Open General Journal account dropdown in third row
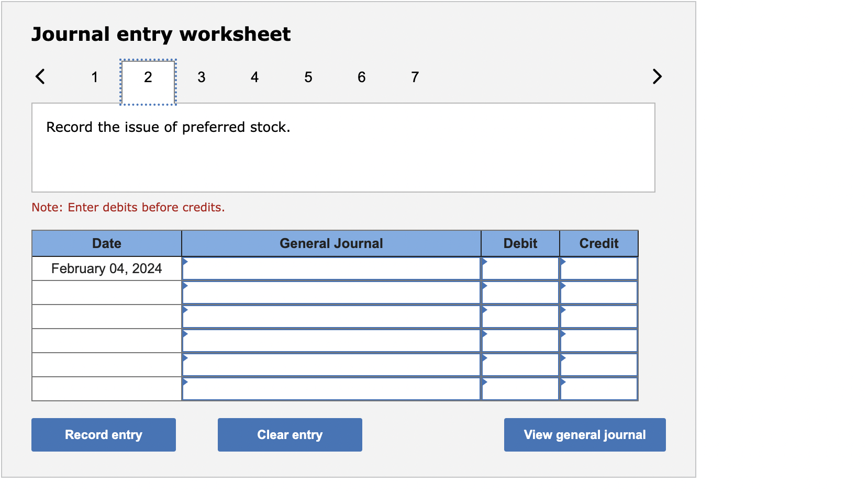 point(331,317)
